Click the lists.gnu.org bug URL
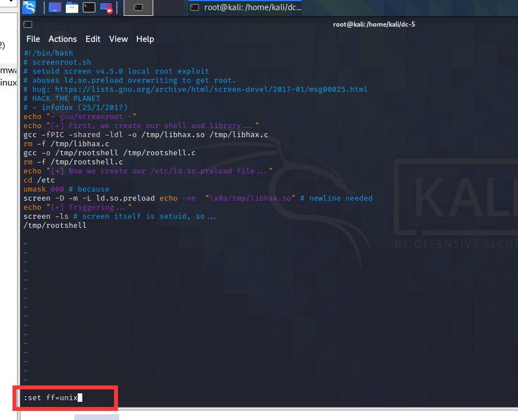This screenshot has width=518, height=420. click(x=211, y=90)
